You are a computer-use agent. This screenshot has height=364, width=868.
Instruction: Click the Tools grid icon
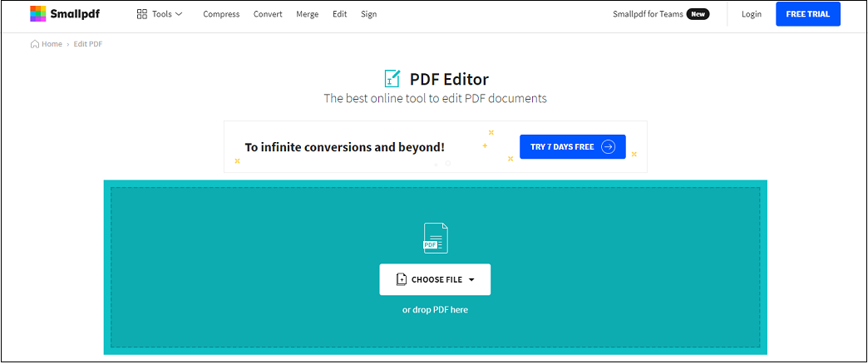pyautogui.click(x=141, y=14)
